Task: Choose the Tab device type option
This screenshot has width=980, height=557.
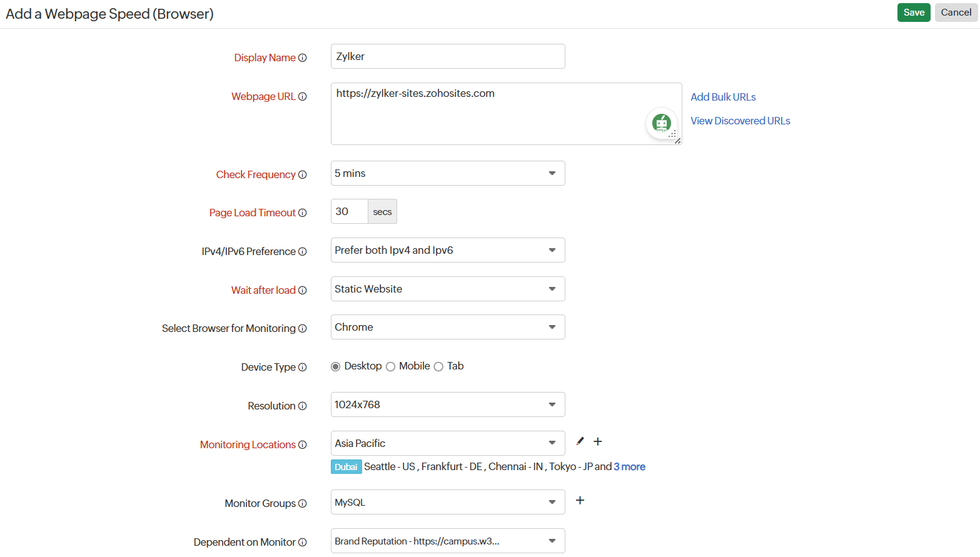Action: tap(438, 367)
